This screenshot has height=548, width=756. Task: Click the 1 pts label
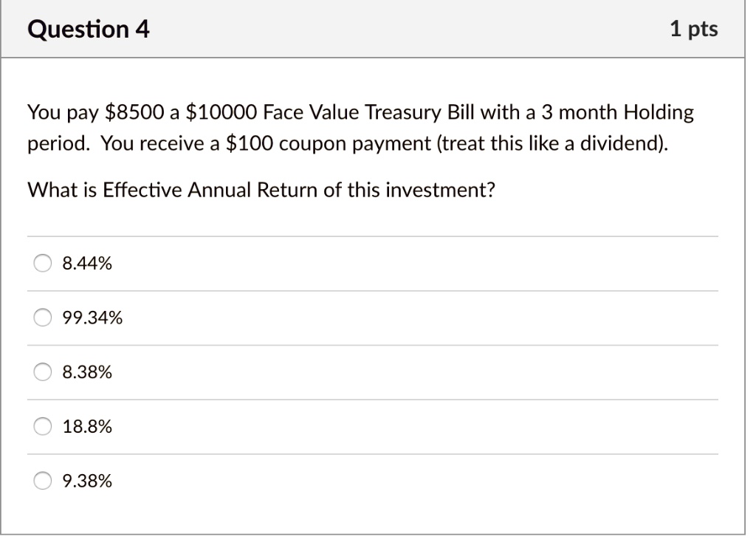pos(694,29)
